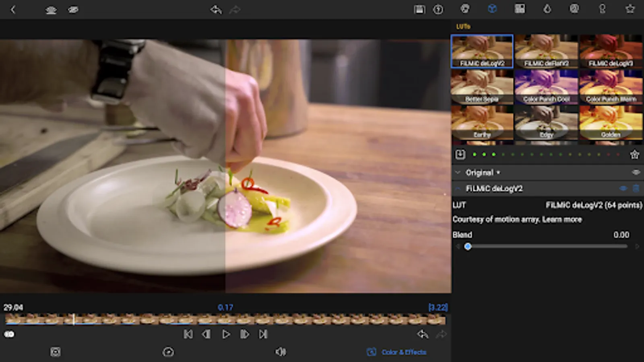This screenshot has height=362, width=644.
Task: Decrease Blend with the left arrow
Action: tap(458, 247)
